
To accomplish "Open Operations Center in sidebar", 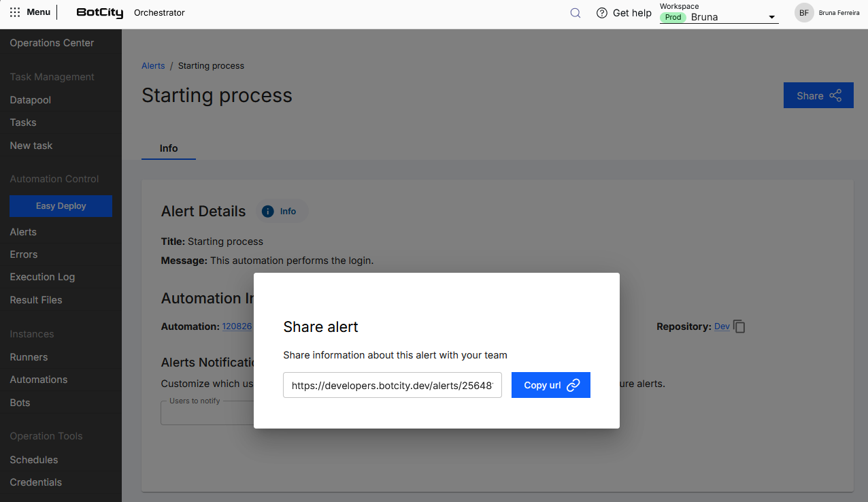I will click(52, 43).
